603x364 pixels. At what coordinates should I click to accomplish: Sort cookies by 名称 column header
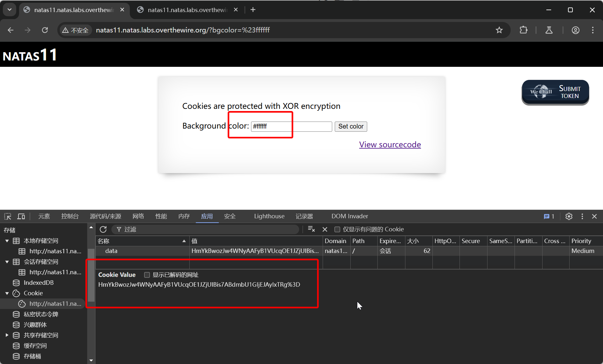(x=142, y=241)
